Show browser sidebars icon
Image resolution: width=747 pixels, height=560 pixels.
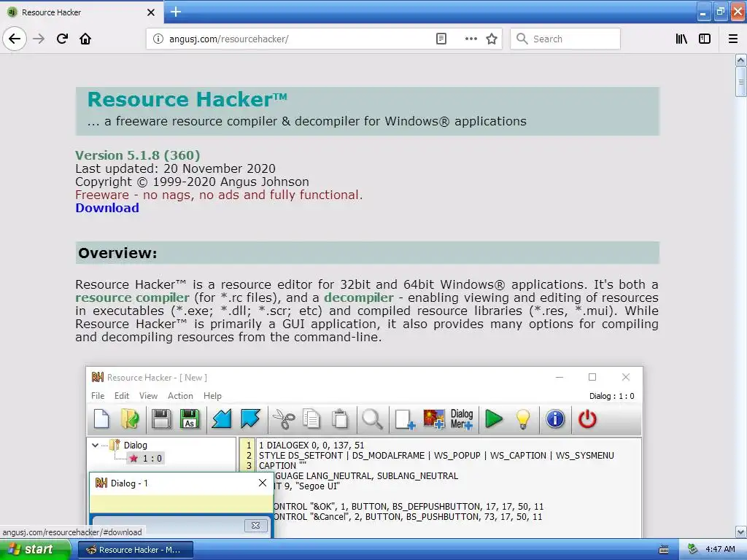click(705, 39)
